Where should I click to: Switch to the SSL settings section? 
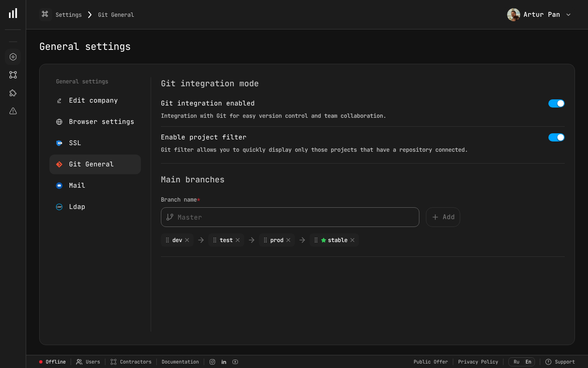pos(75,143)
